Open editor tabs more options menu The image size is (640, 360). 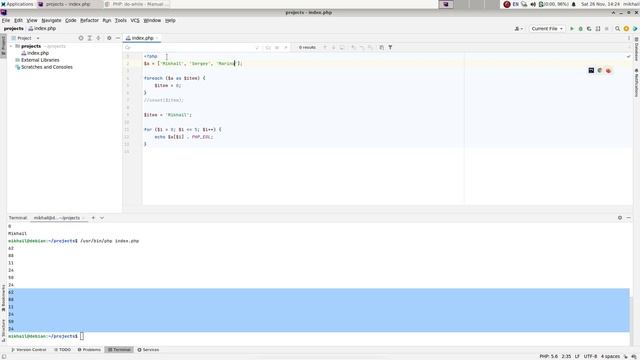click(x=629, y=38)
